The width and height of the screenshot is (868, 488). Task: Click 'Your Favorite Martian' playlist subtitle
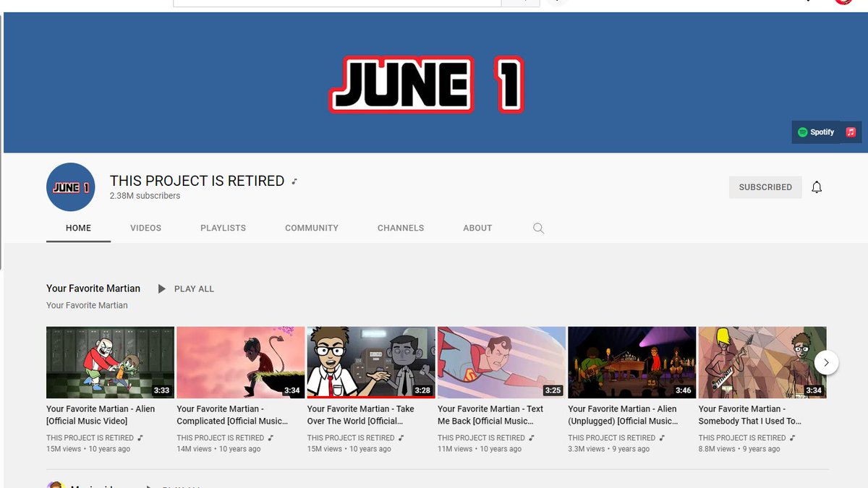(87, 305)
